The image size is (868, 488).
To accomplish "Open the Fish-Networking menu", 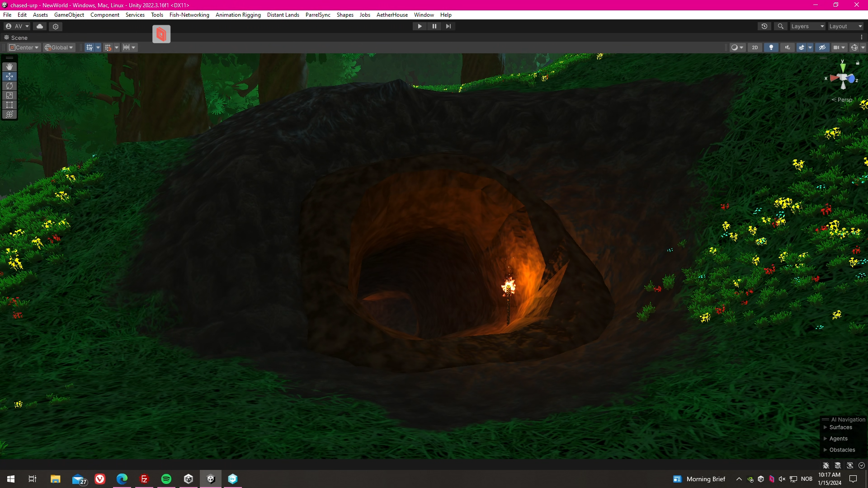I will point(189,15).
